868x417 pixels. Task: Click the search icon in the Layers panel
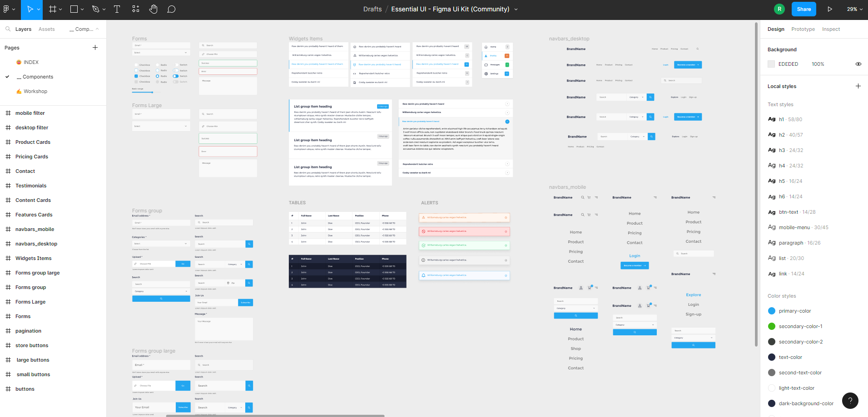8,29
